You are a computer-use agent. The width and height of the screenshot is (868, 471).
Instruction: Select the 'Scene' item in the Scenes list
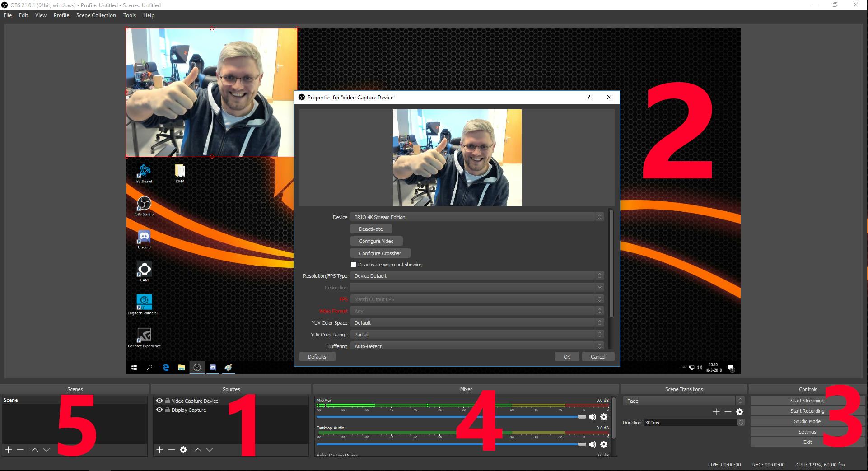[x=75, y=400]
